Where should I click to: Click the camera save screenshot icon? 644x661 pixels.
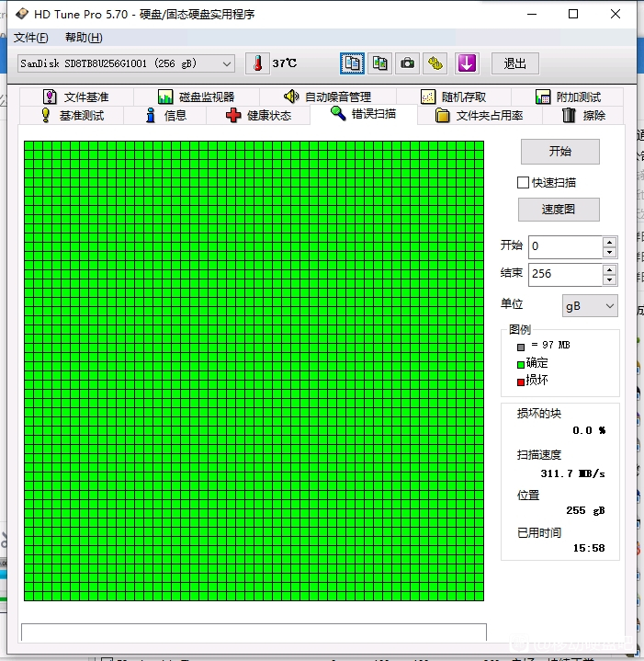(407, 63)
